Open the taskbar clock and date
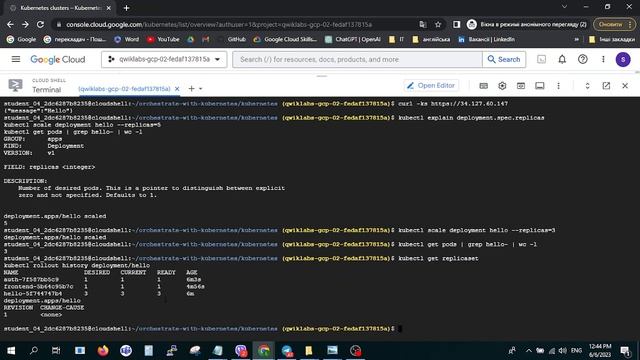The width and height of the screenshot is (640, 360). click(600, 351)
